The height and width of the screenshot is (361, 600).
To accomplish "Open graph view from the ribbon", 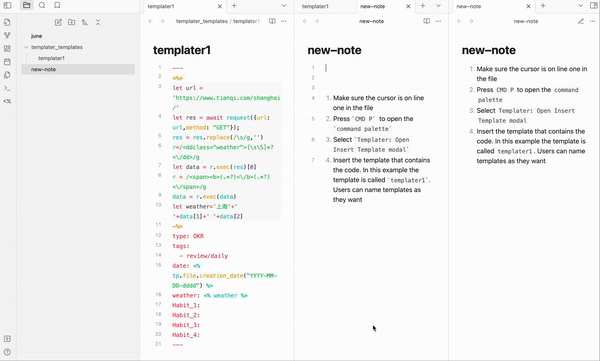I will [7, 35].
